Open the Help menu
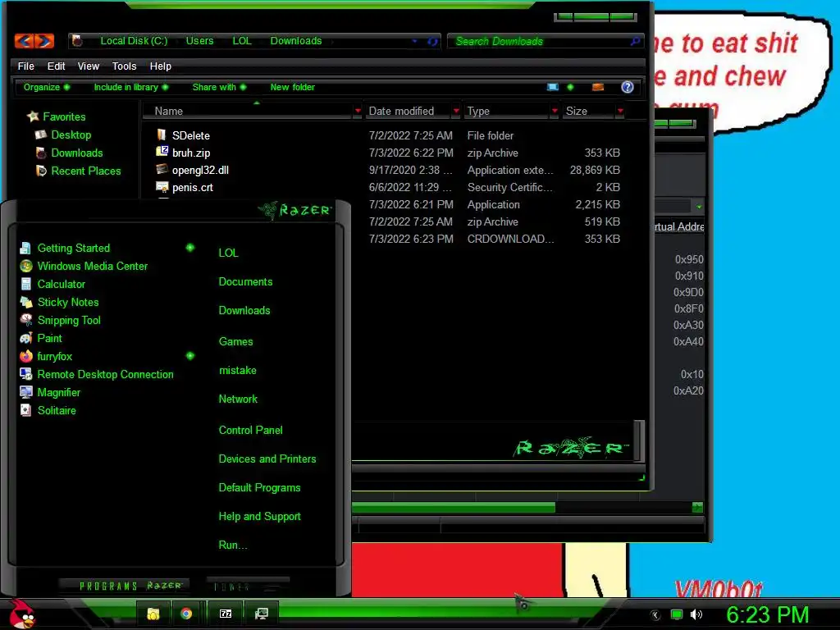840x630 pixels. [160, 66]
